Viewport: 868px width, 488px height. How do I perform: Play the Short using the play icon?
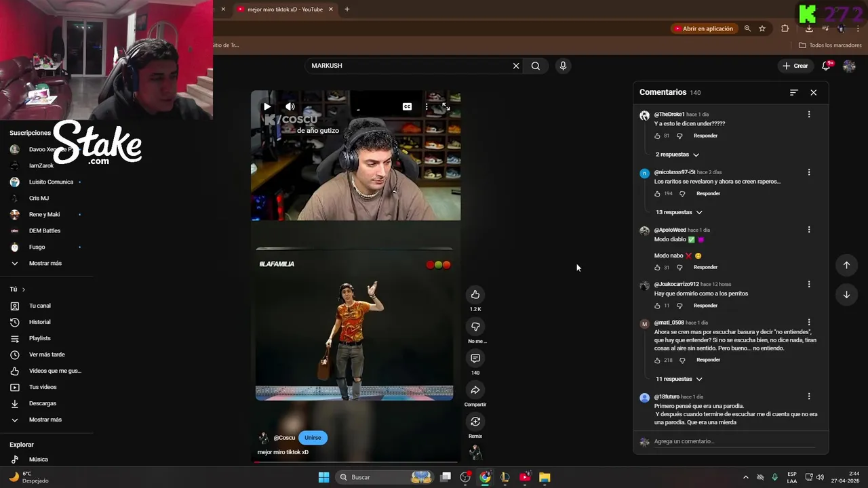click(x=267, y=106)
